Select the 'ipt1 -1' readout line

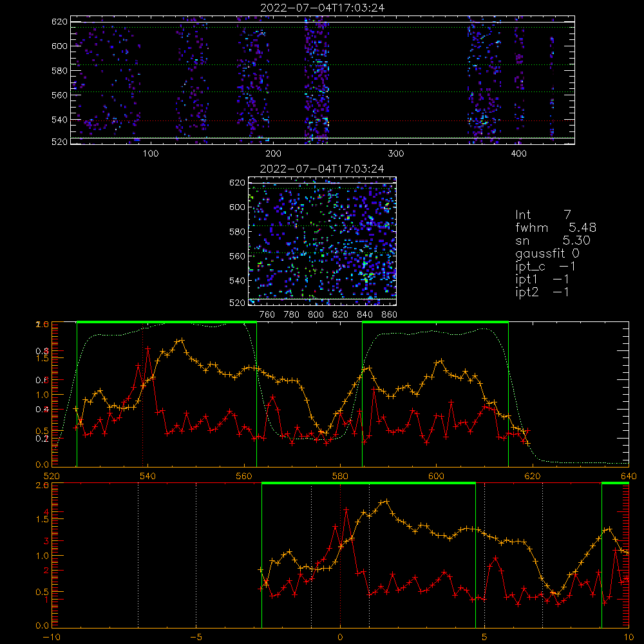point(542,279)
